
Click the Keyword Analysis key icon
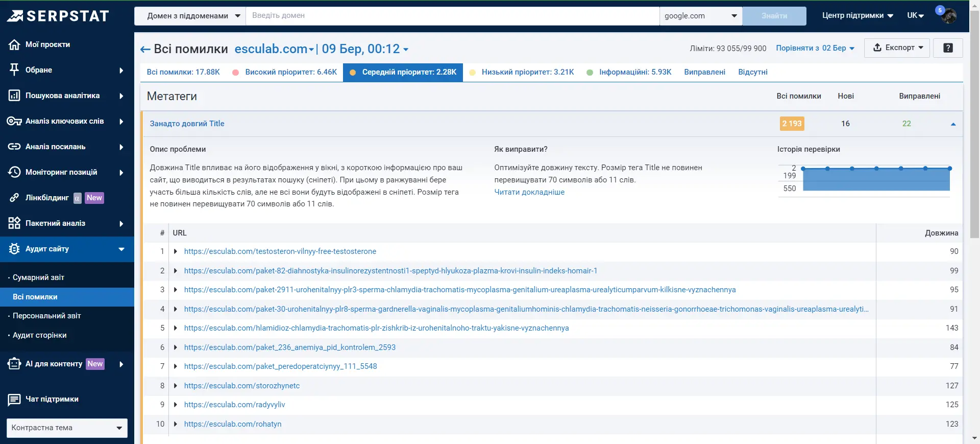pos(14,121)
